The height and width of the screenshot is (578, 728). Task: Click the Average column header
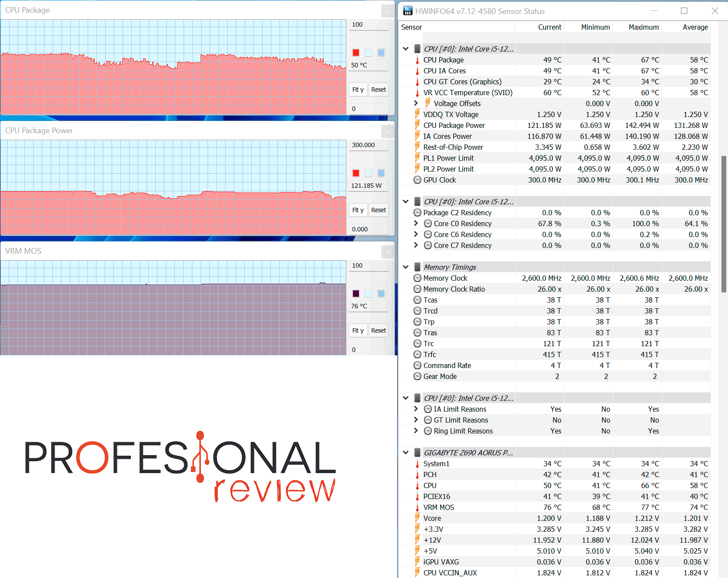(x=686, y=27)
